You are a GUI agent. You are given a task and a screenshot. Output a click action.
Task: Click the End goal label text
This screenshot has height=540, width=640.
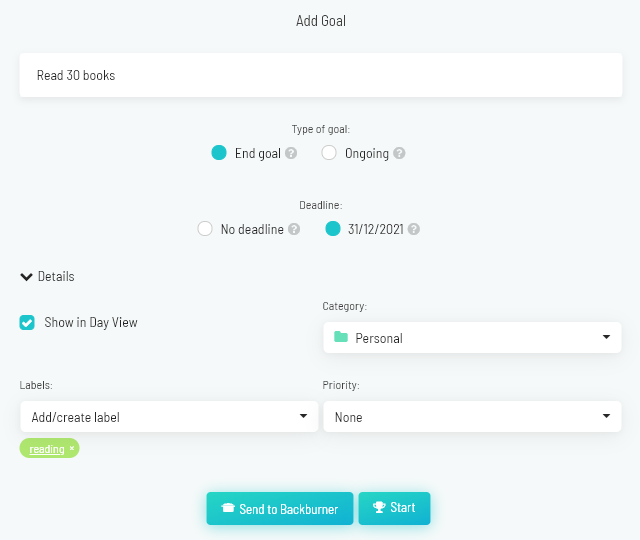coord(258,153)
